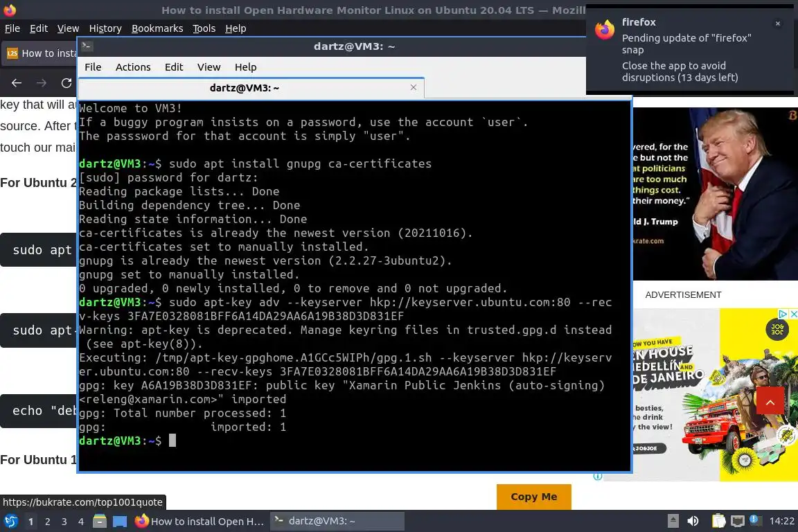Switch to workspace 4 in the taskbar
Image resolution: width=798 pixels, height=532 pixels.
pyautogui.click(x=81, y=522)
